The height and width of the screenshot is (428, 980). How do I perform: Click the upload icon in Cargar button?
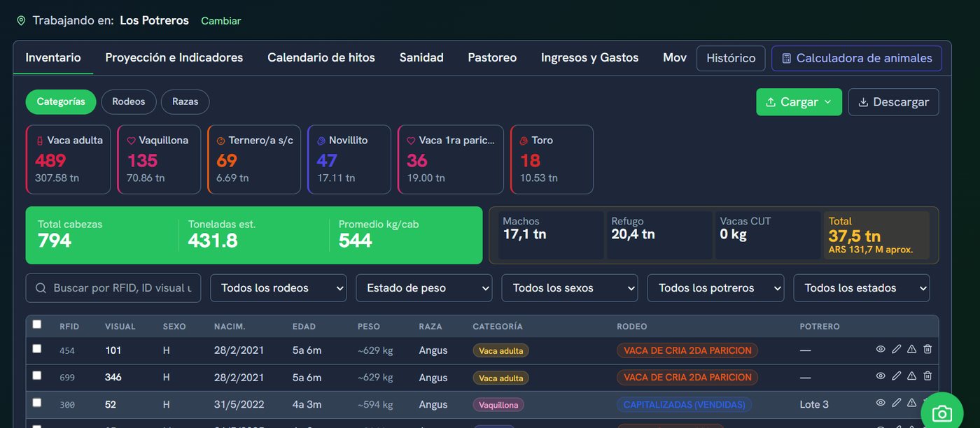771,102
